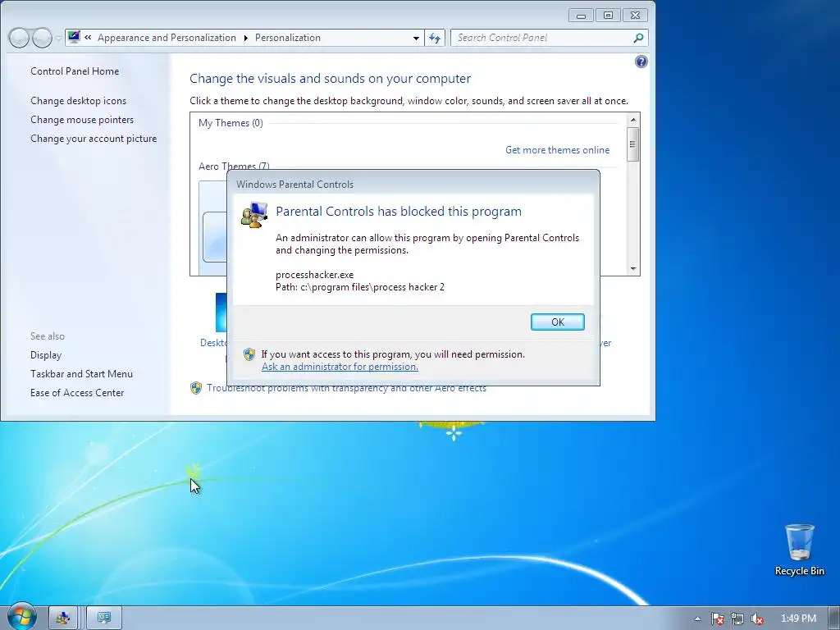Click the network tray icon
This screenshot has width=840, height=630.
737,619
